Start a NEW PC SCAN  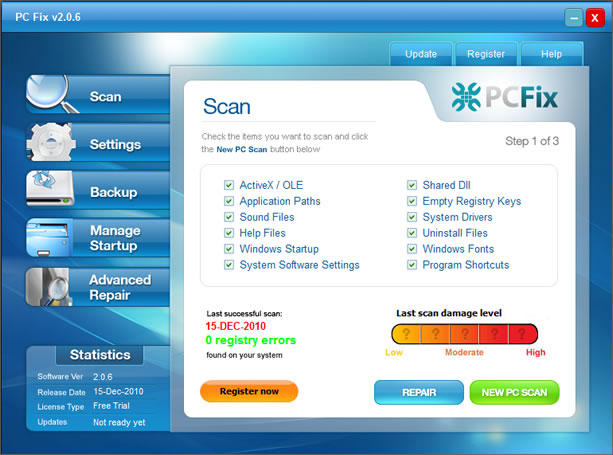[514, 392]
